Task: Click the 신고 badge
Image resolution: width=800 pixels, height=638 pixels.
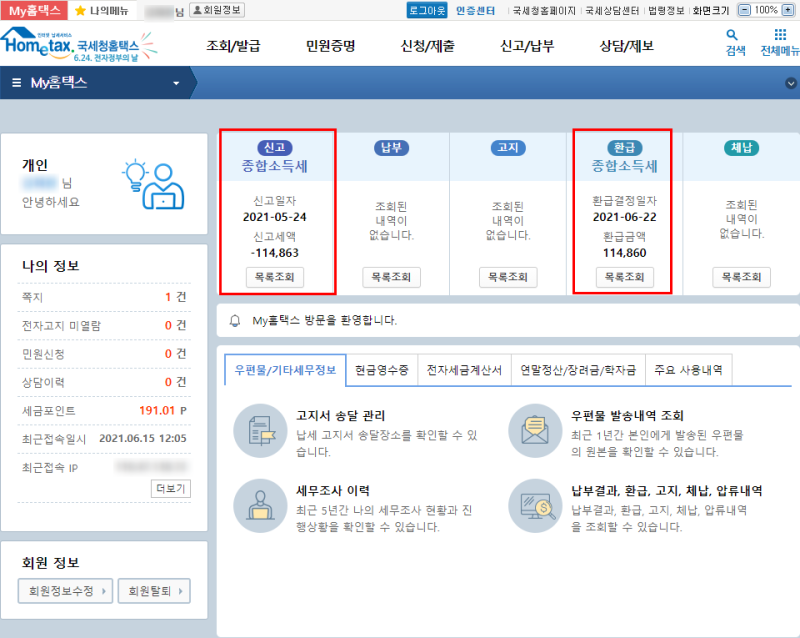Action: click(x=274, y=148)
